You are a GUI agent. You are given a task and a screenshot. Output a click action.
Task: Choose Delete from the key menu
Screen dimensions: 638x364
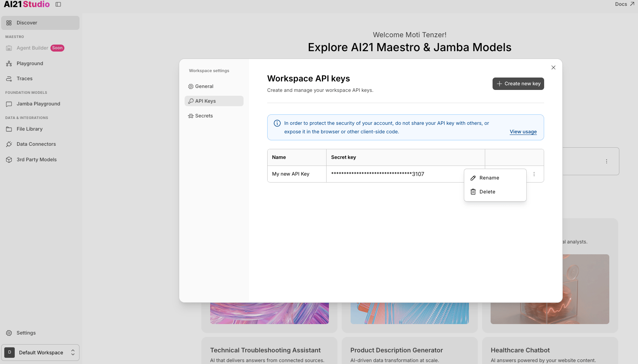coord(495,192)
